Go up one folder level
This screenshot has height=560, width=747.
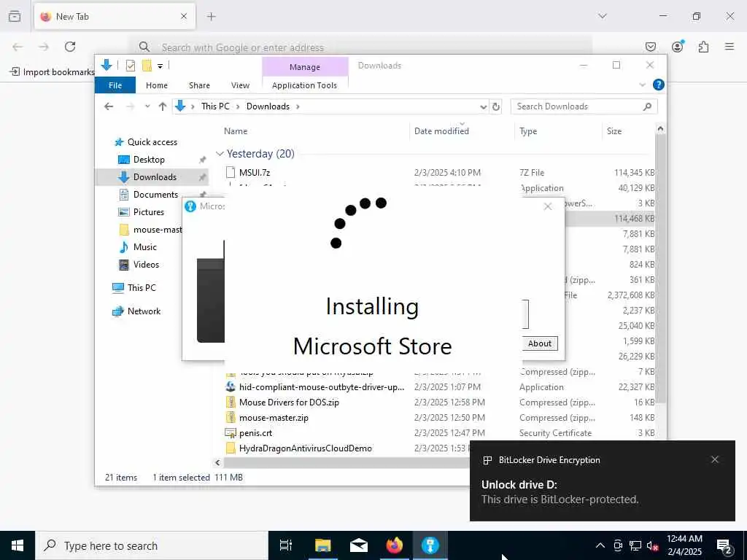click(163, 106)
